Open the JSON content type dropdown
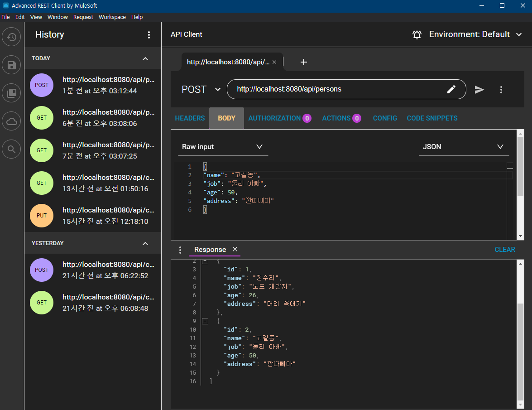The height and width of the screenshot is (410, 532). pyautogui.click(x=464, y=147)
